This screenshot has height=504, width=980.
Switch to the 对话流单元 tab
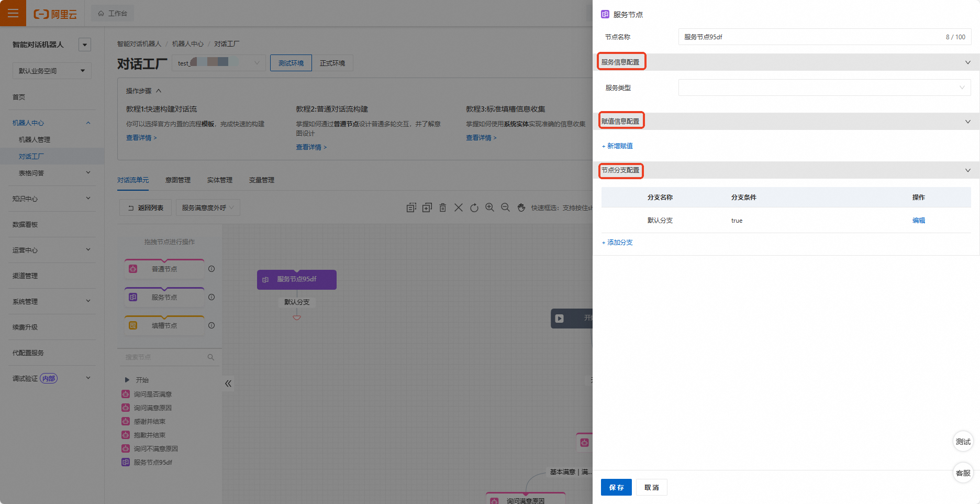click(133, 180)
